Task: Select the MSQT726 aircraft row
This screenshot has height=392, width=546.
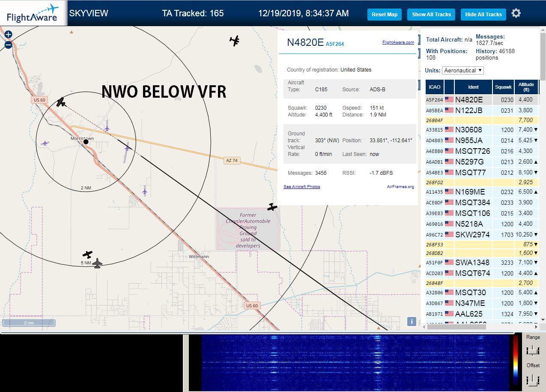Action: tap(482, 151)
